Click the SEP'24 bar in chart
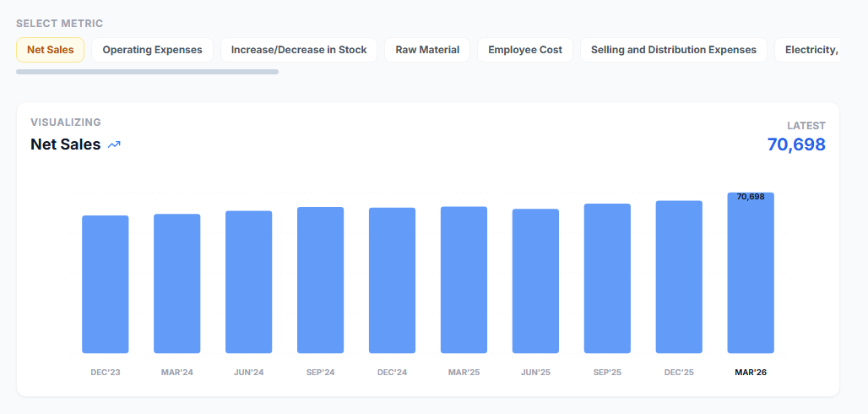This screenshot has width=868, height=414. (321, 280)
